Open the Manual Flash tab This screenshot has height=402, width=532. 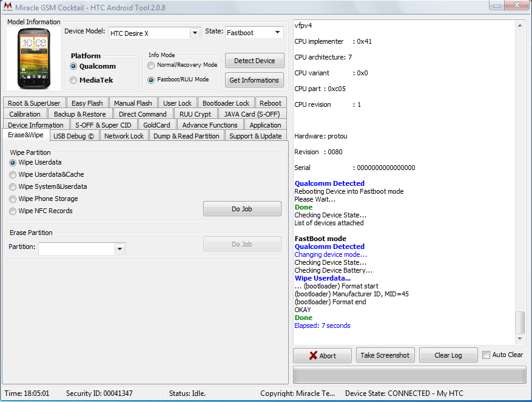click(x=133, y=103)
